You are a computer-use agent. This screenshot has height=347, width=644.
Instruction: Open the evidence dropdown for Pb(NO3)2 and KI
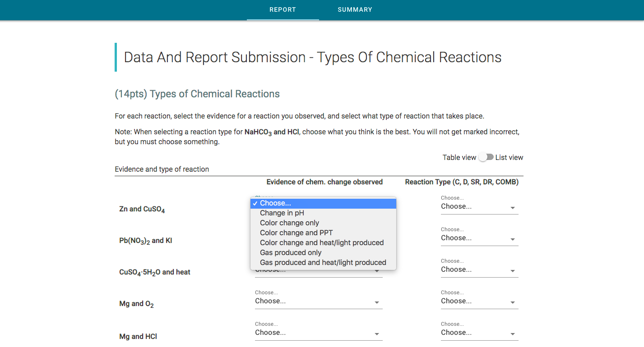(x=376, y=239)
